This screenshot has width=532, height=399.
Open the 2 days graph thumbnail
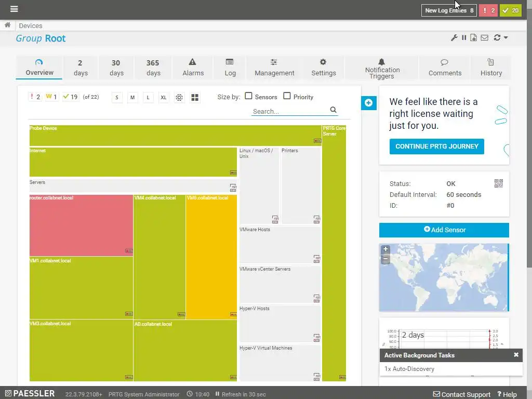[x=444, y=339]
